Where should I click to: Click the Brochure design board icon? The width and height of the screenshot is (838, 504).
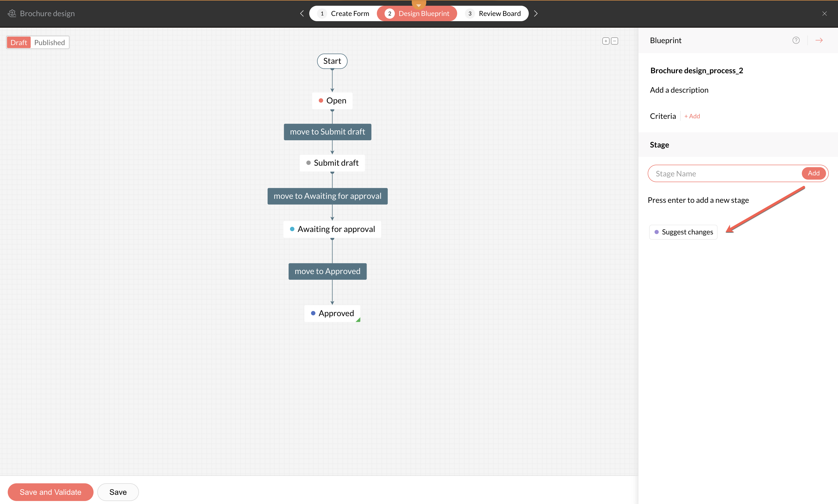12,14
